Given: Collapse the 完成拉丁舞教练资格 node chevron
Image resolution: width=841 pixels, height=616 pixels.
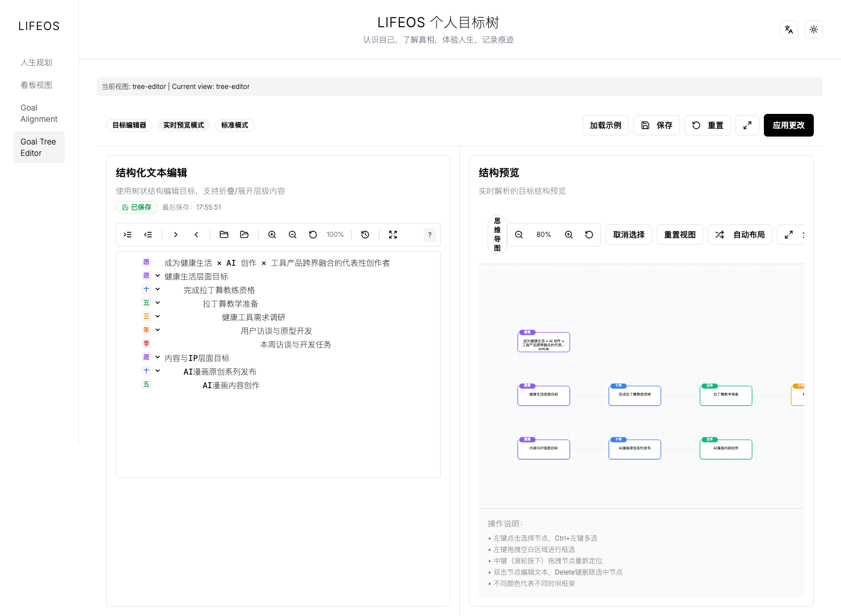Looking at the screenshot, I should tap(157, 289).
